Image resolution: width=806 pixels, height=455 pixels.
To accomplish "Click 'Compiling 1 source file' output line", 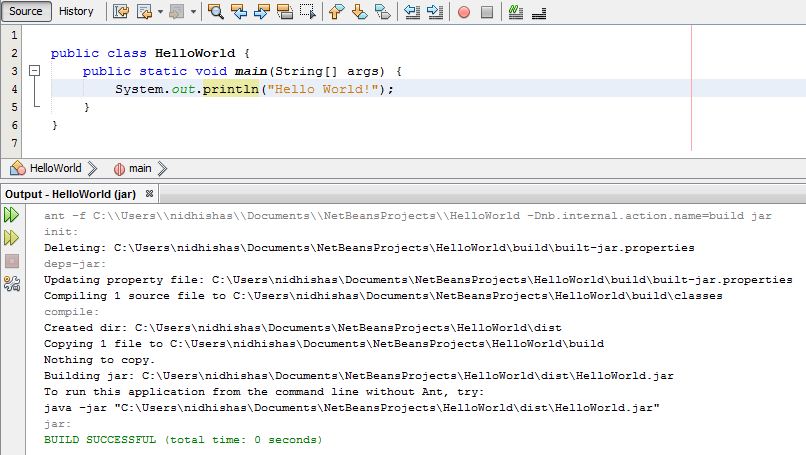I will pos(383,296).
